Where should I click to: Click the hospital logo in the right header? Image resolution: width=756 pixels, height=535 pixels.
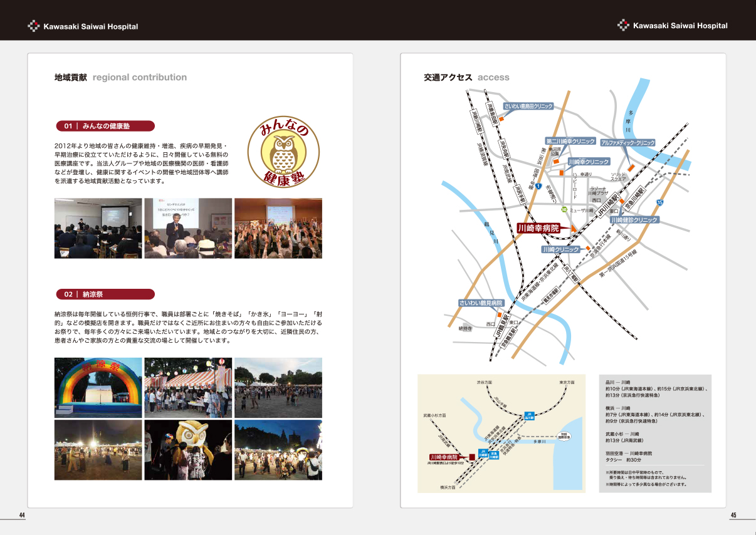coord(623,26)
